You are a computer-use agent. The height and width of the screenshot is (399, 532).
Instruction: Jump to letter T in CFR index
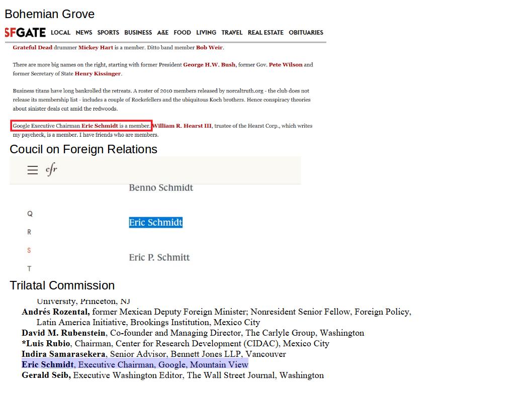click(29, 269)
